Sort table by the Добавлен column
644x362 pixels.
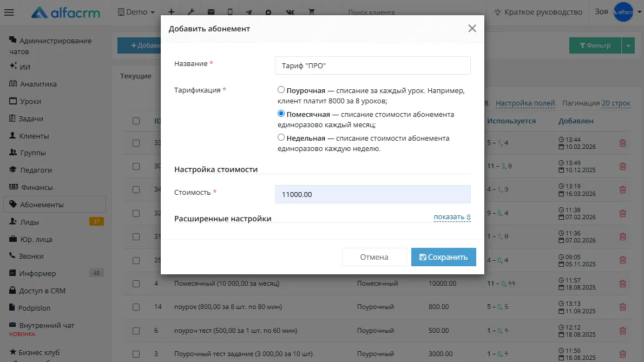tap(576, 121)
